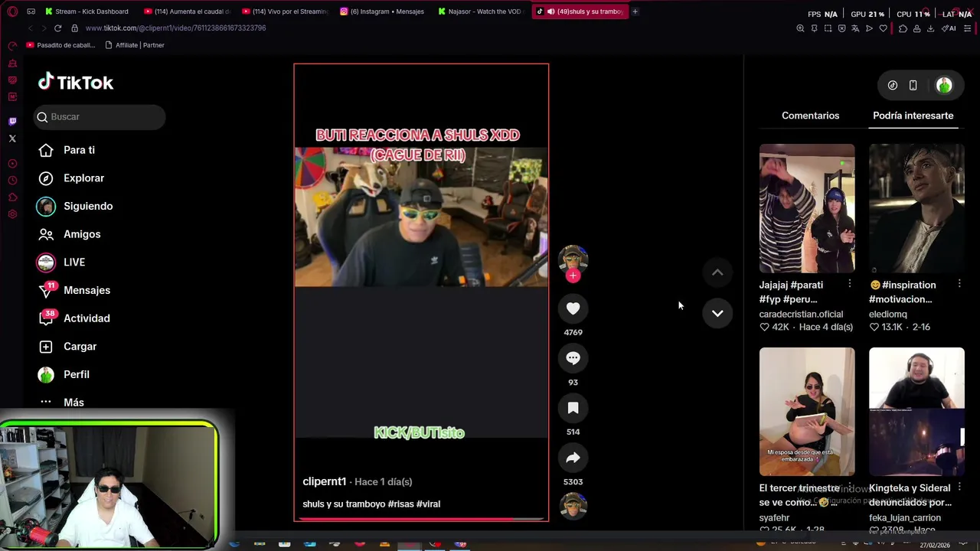The height and width of the screenshot is (551, 980).
Task: Open the X icon in the browser sidebar
Action: (x=12, y=139)
